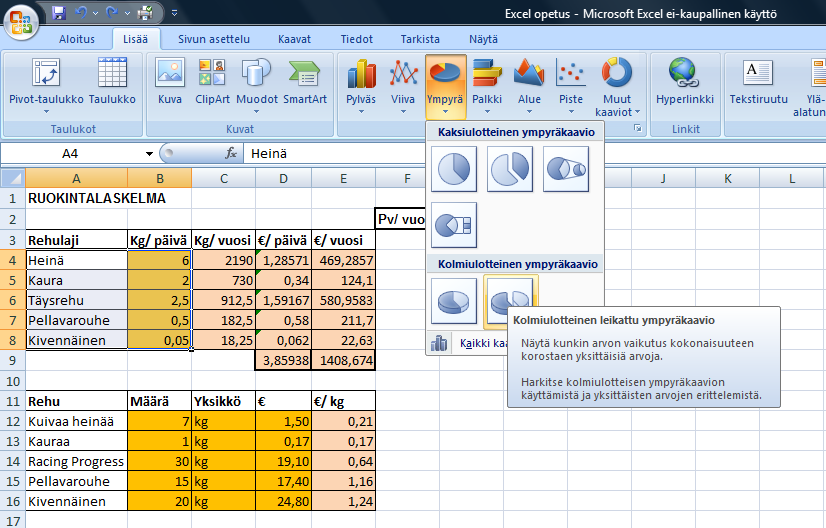Insert a Hyperlinkki
This screenshot has width=826, height=528.
tap(685, 81)
